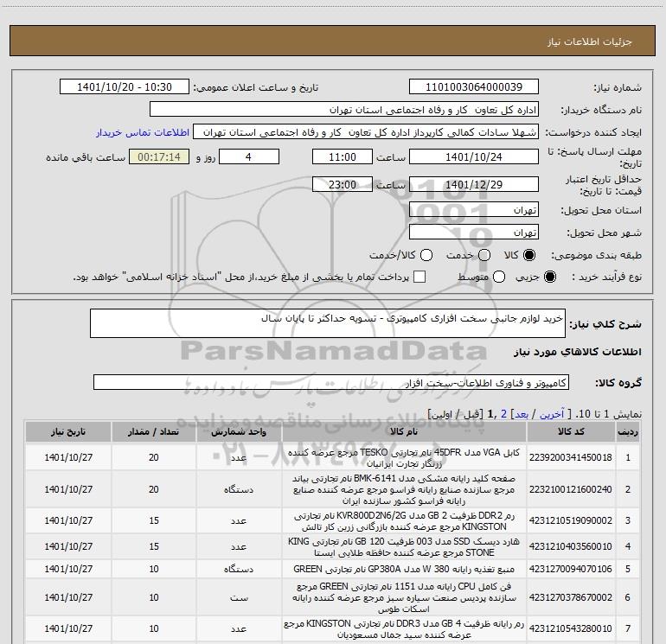This screenshot has width=666, height=644.
Task: Click item code 2239200341450018
Action: pyautogui.click(x=571, y=457)
